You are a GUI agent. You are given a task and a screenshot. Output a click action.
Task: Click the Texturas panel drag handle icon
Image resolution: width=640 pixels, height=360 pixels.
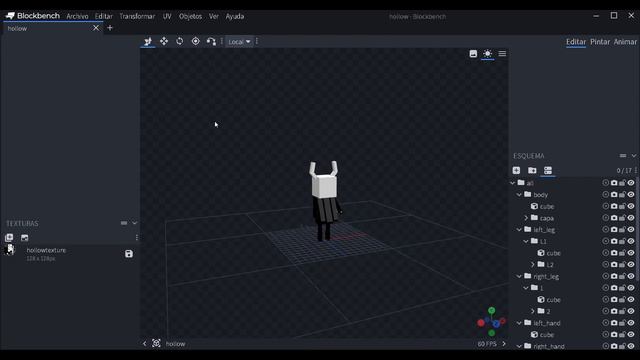(124, 223)
